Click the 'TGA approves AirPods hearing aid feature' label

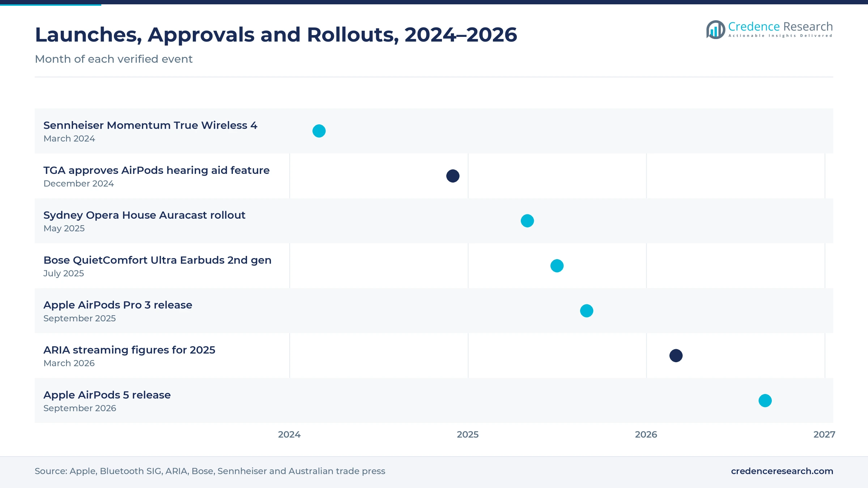pos(157,170)
